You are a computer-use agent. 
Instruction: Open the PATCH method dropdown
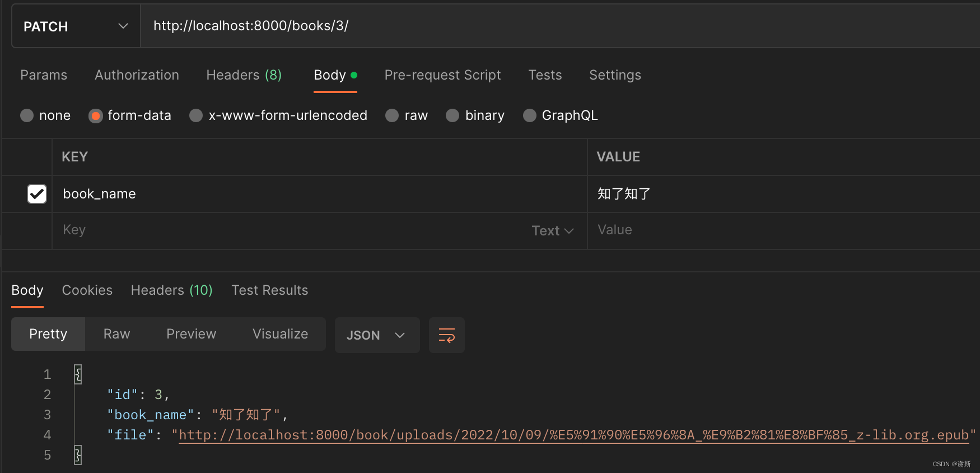76,26
